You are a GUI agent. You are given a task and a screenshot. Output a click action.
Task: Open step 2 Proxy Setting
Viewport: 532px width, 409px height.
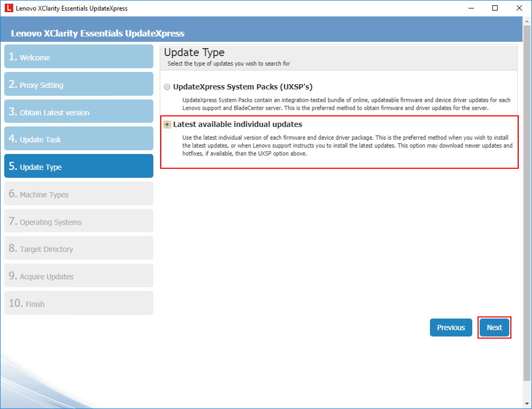79,84
